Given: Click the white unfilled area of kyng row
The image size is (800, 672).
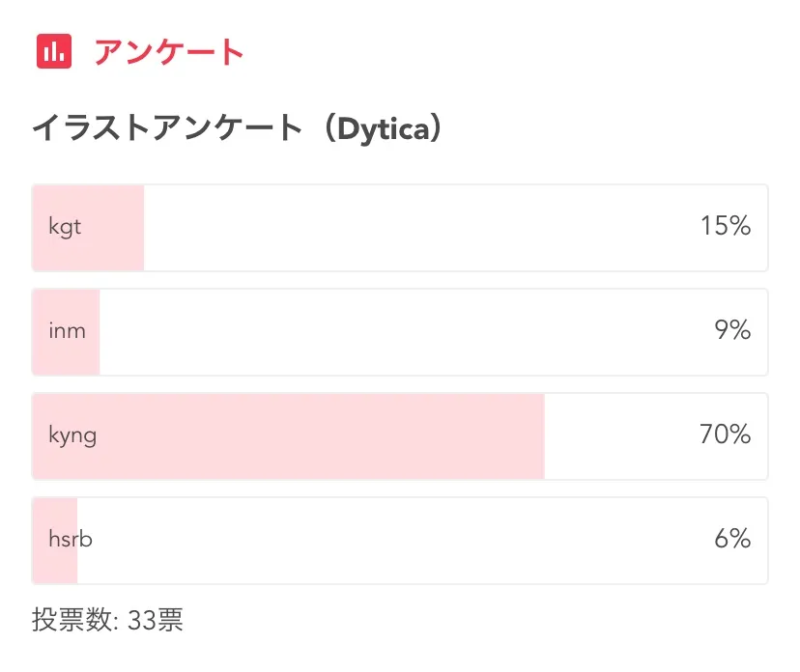Looking at the screenshot, I should point(618,436).
